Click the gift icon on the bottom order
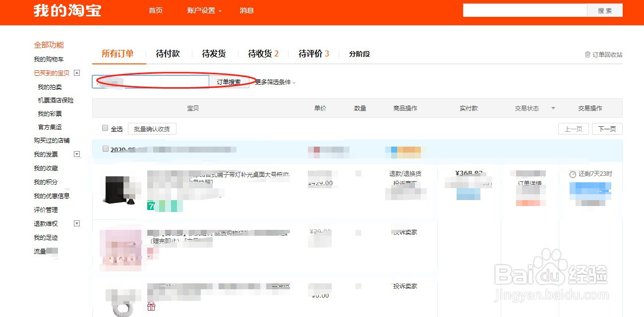Screen dimensions: 644x317 (151, 306)
